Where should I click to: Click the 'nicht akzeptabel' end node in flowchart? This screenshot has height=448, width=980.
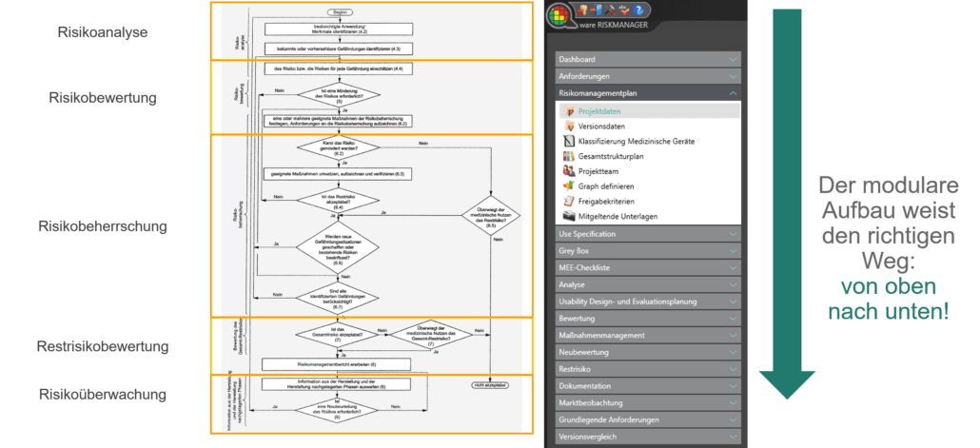click(489, 385)
